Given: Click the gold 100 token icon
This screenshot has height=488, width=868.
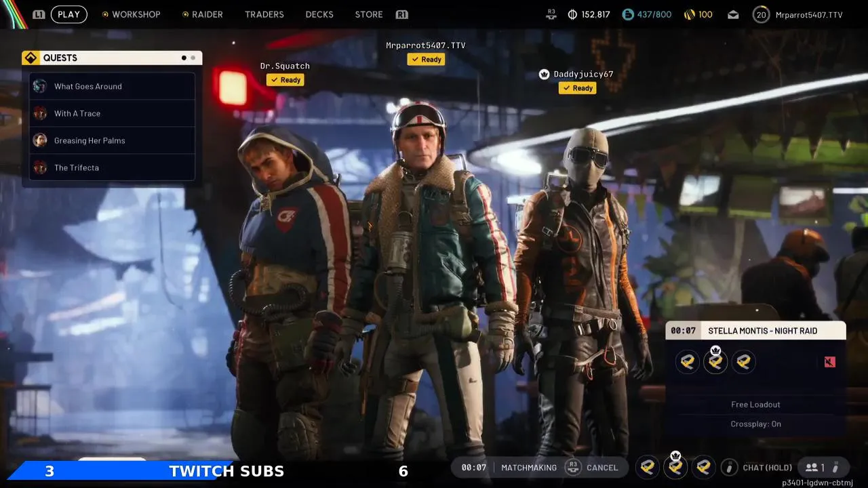Looking at the screenshot, I should click(x=689, y=14).
